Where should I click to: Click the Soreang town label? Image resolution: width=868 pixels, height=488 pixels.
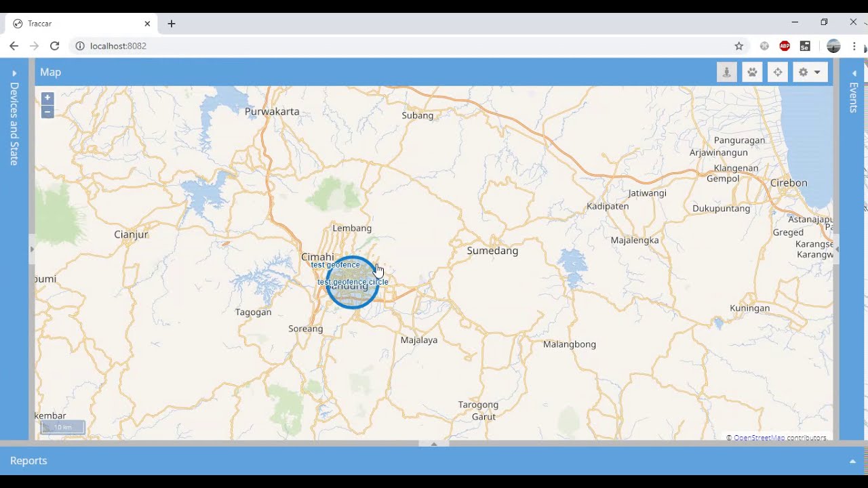(x=306, y=329)
